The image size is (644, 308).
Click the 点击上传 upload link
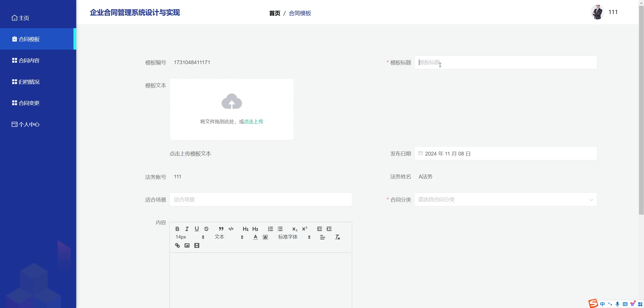254,122
